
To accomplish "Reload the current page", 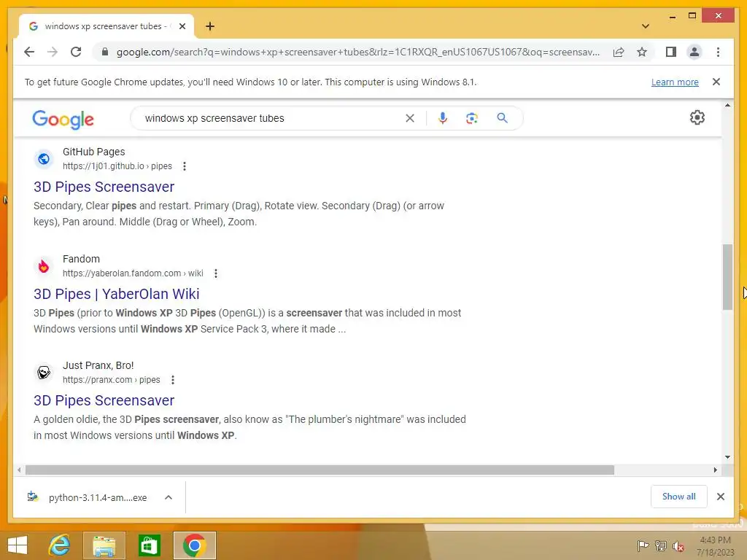I will (x=76, y=52).
